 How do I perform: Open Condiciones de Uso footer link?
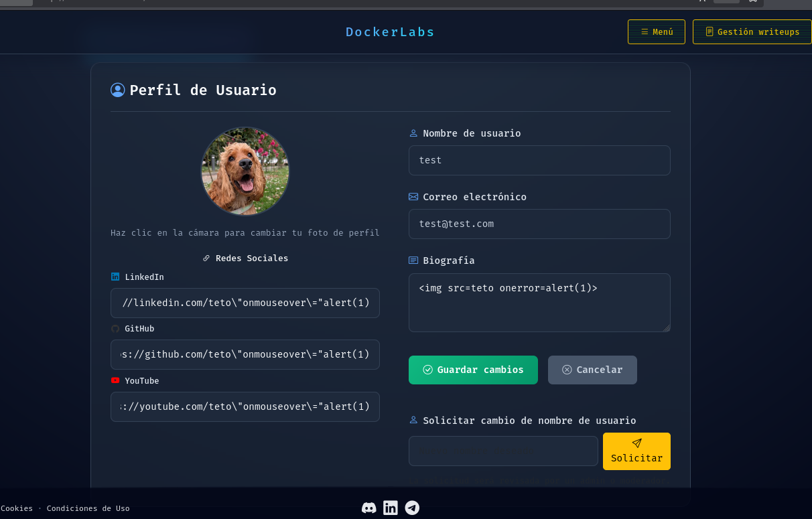point(88,508)
